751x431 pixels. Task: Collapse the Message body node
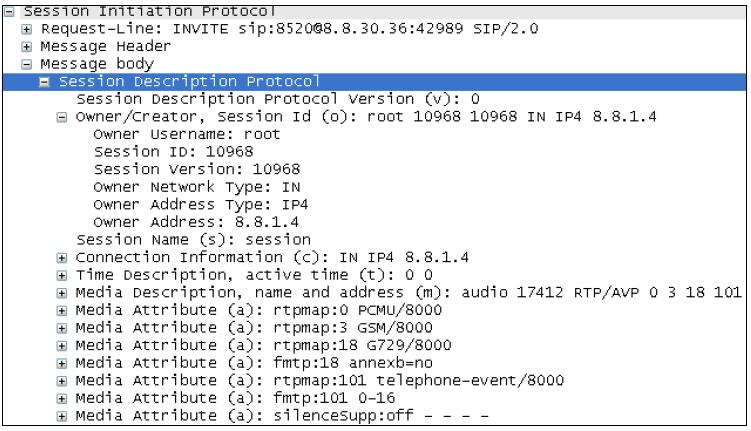tap(27, 64)
